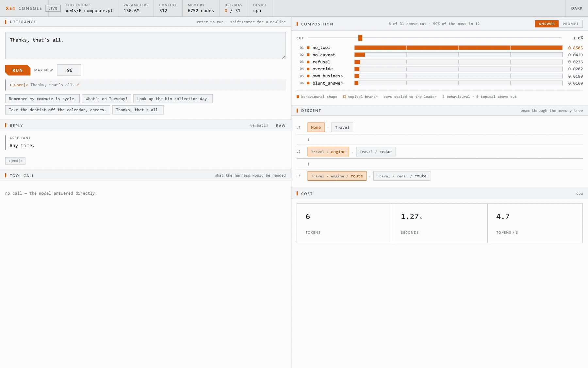Focus the utterance text area
Image resolution: width=588 pixels, height=368 pixels.
[x=145, y=45]
